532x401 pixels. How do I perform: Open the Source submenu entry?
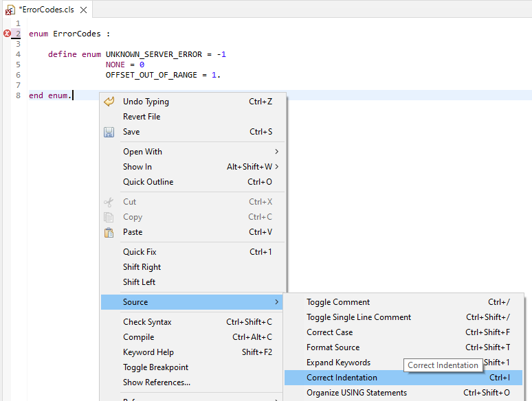click(x=192, y=302)
